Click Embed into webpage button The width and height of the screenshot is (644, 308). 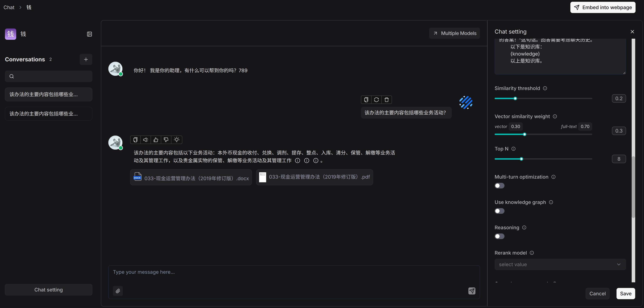click(602, 8)
